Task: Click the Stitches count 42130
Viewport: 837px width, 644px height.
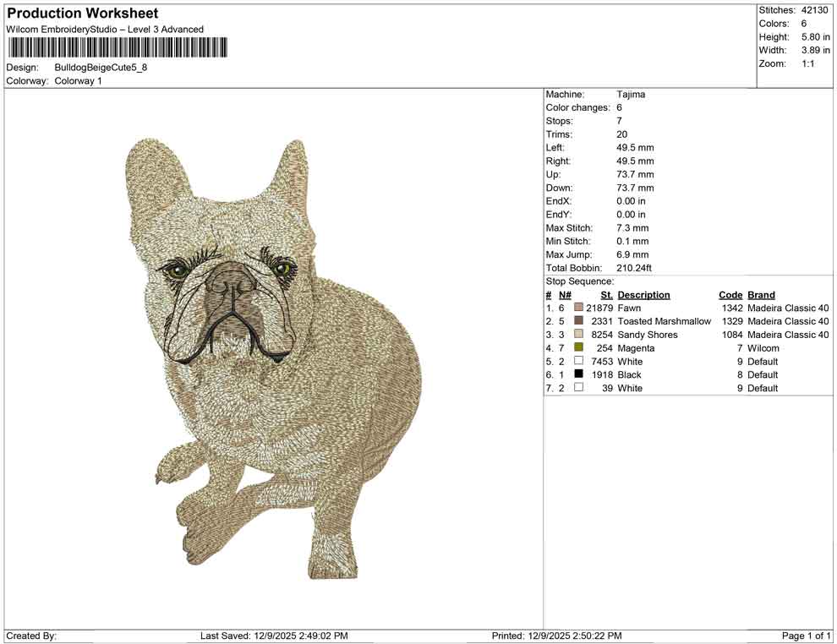Action: pos(816,10)
